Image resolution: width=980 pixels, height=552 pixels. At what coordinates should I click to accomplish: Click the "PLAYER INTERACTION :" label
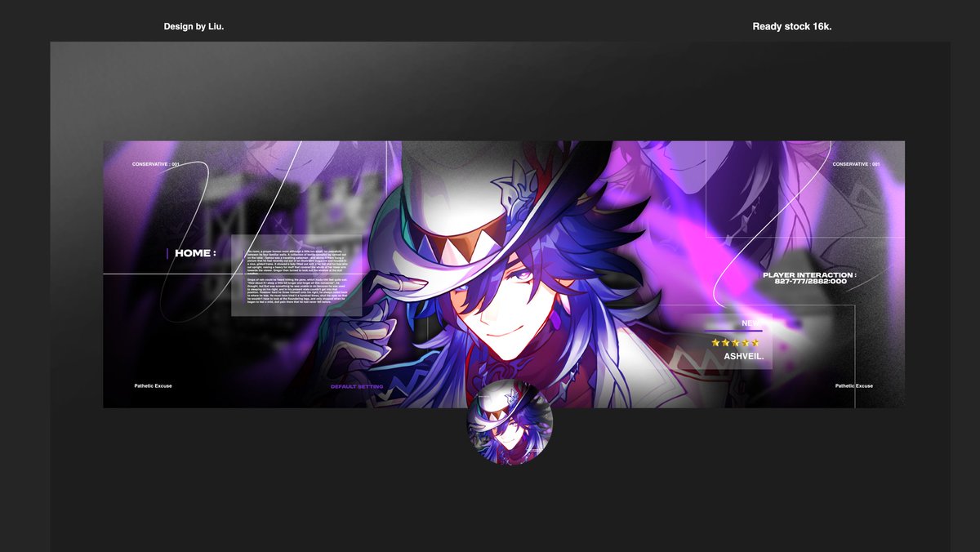[x=809, y=275]
